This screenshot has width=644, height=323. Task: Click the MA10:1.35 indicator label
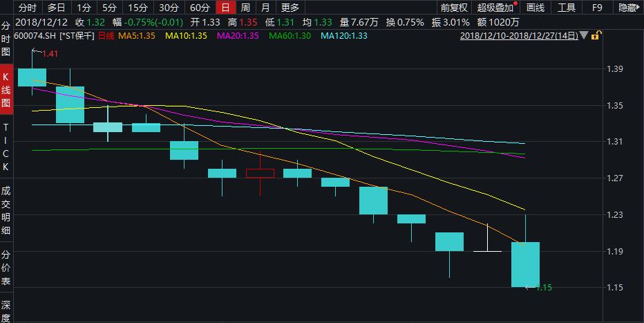[x=186, y=36]
